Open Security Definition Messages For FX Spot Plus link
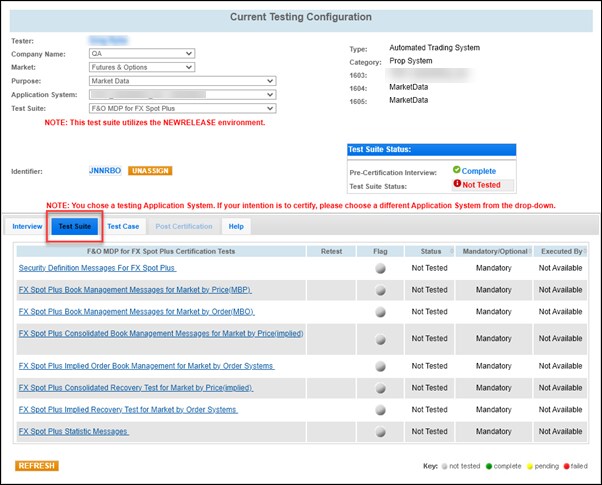 (x=97, y=269)
